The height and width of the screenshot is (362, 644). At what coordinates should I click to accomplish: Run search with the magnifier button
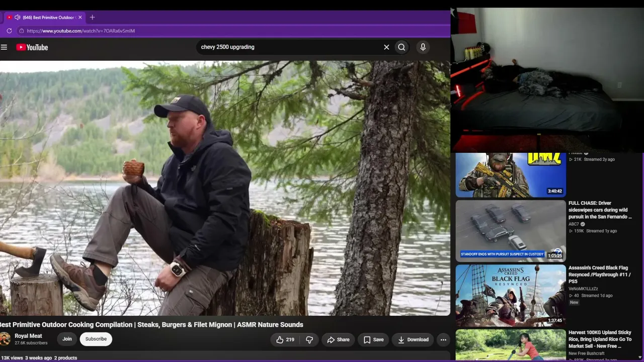[401, 47]
